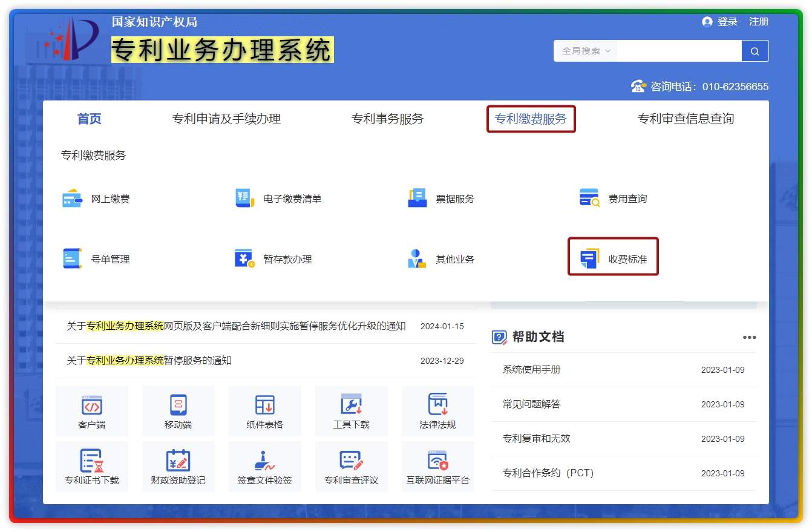Open the 票据服务 link text

click(x=455, y=199)
